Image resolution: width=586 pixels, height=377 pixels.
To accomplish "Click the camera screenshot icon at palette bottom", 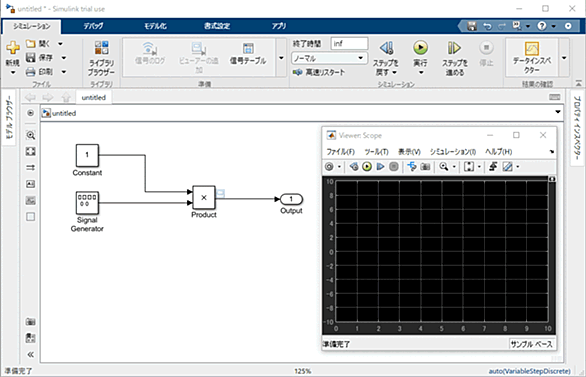I will (x=31, y=321).
